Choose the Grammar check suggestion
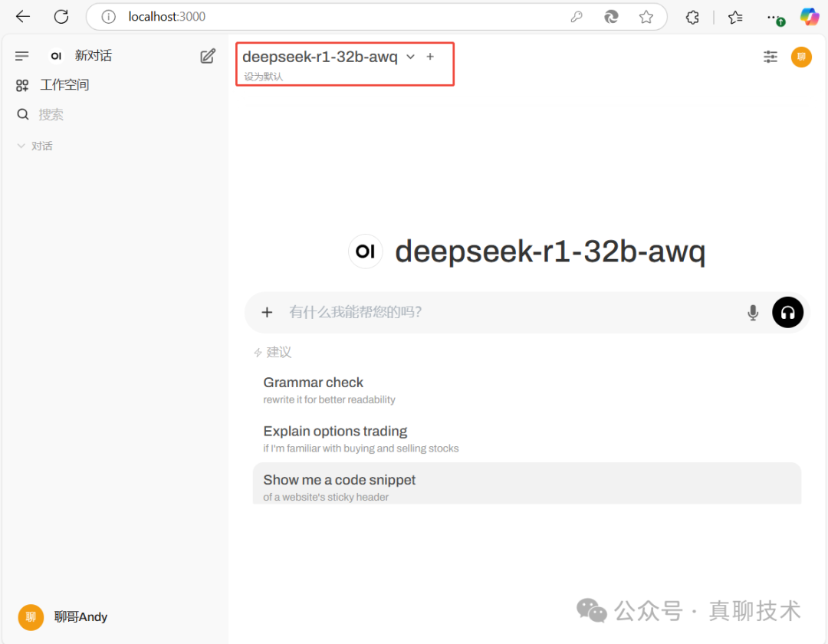Image resolution: width=828 pixels, height=644 pixels. point(527,390)
